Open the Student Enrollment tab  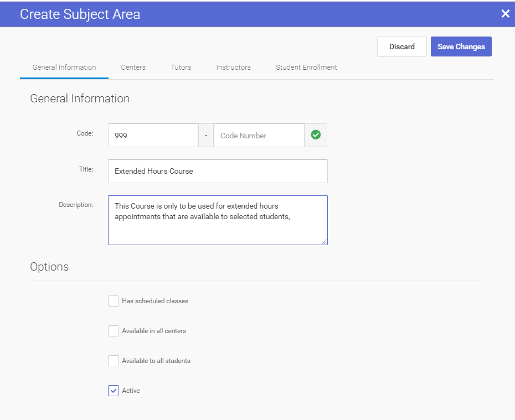point(306,68)
